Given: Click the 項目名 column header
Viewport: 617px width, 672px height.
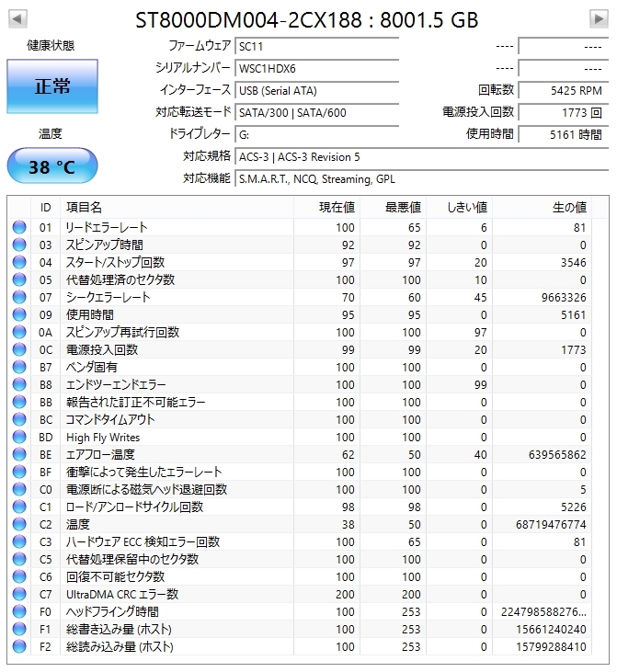Looking at the screenshot, I should pyautogui.click(x=177, y=208).
